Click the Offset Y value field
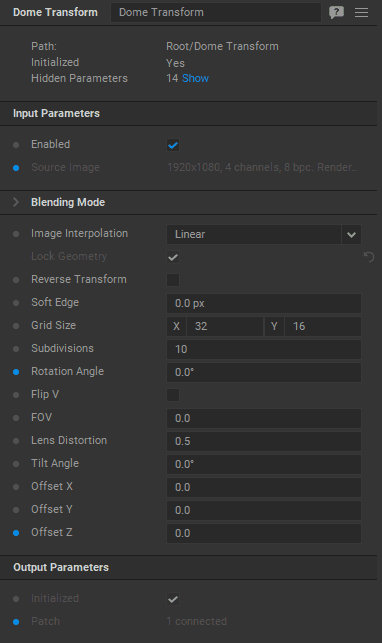Image resolution: width=382 pixels, height=643 pixels. [x=264, y=510]
